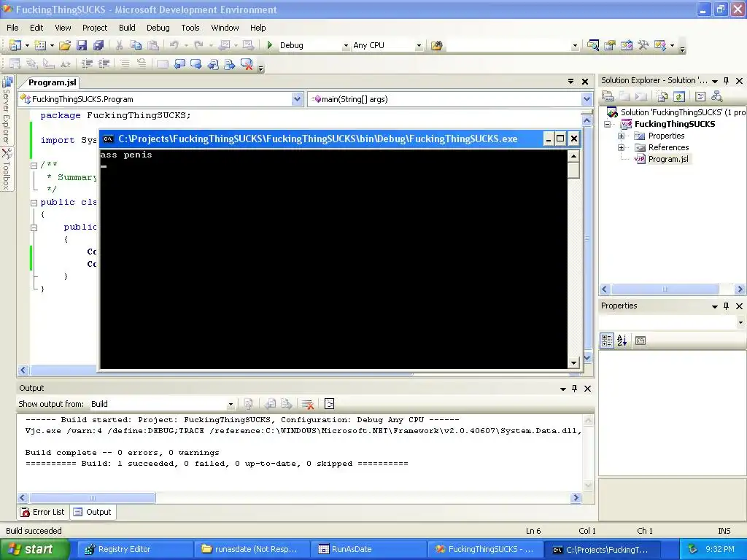Select the Output tab
This screenshot has width=747, height=560.
pos(93,513)
